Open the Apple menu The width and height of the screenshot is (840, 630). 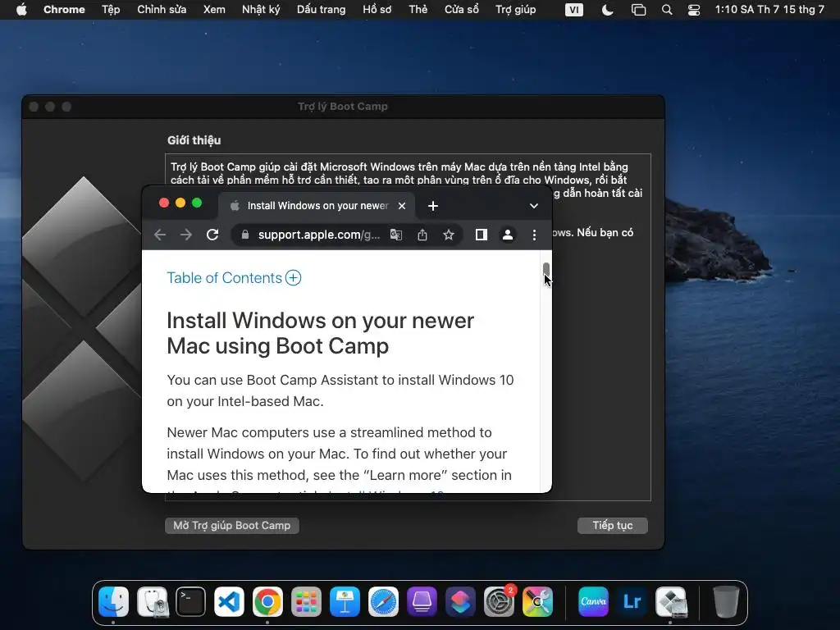pos(21,10)
